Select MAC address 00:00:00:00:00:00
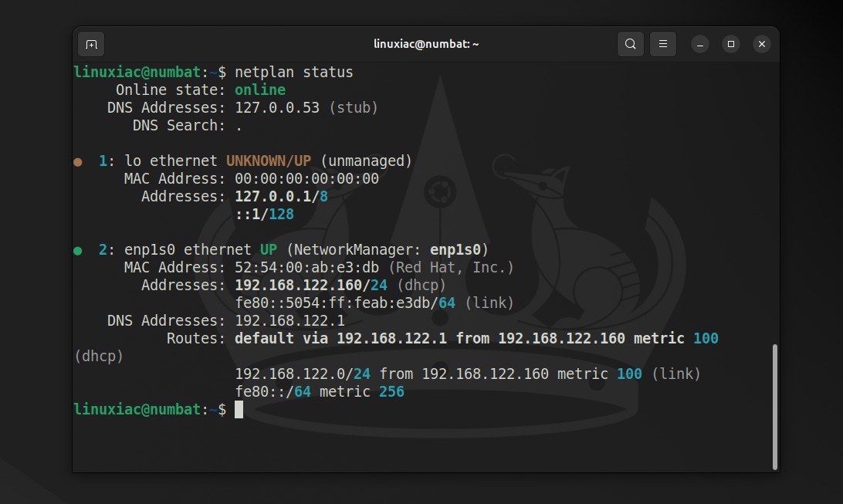This screenshot has height=504, width=843. pos(306,178)
